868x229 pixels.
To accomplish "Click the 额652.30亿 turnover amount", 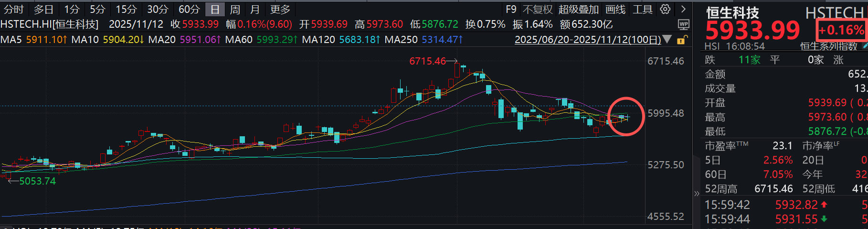I will coord(586,24).
